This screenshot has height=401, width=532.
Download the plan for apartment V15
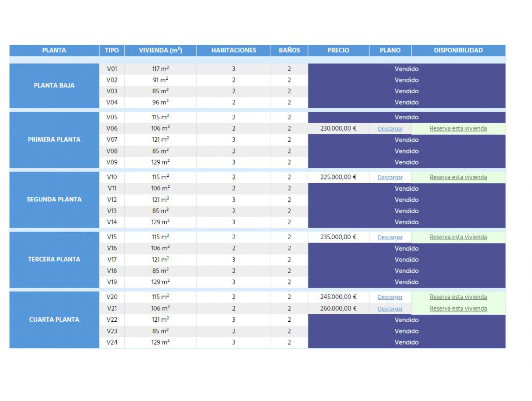click(390, 237)
